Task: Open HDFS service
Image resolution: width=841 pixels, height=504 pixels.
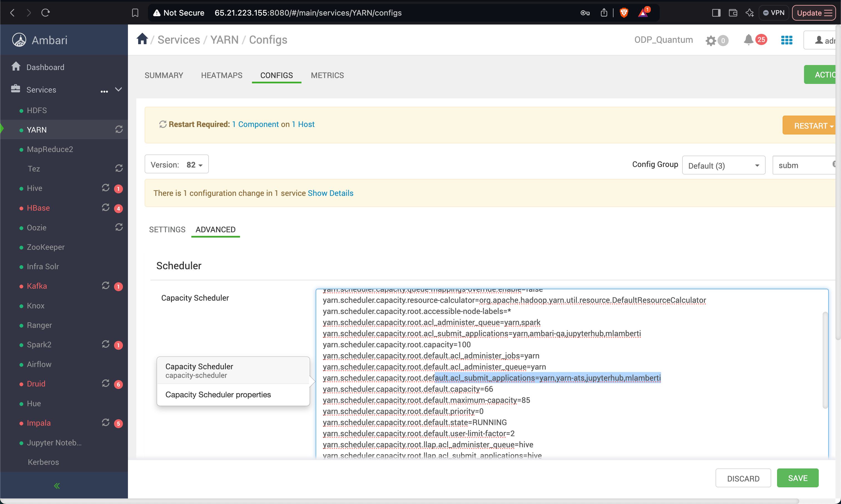Action: (37, 110)
